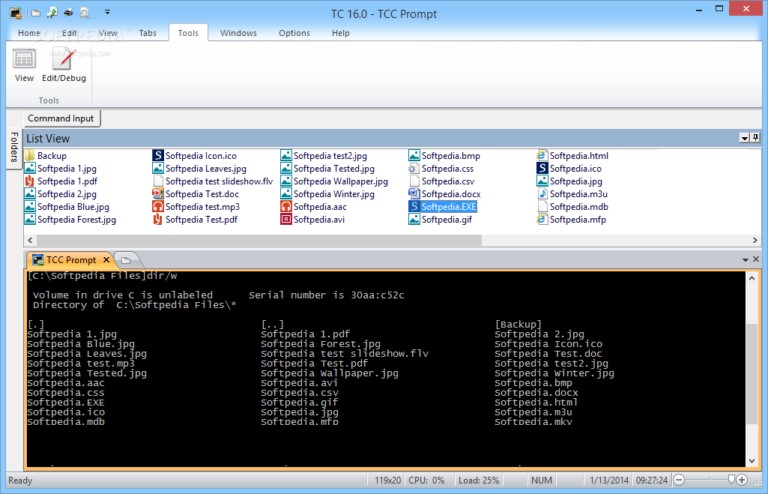Viewport: 768px width, 494px height.
Task: Open the Tabs ribbon tab
Action: [x=147, y=33]
